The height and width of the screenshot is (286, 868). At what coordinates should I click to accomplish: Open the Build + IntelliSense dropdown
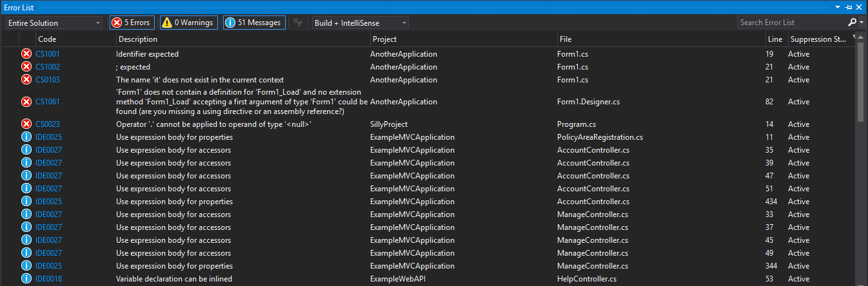[x=360, y=23]
